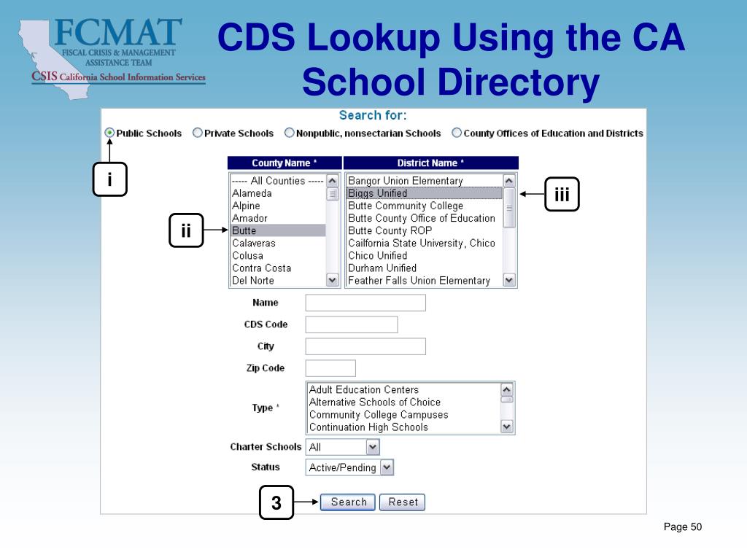Screen dimensions: 747x560
Task: Select County Offices of Education and Districts
Action: [457, 133]
